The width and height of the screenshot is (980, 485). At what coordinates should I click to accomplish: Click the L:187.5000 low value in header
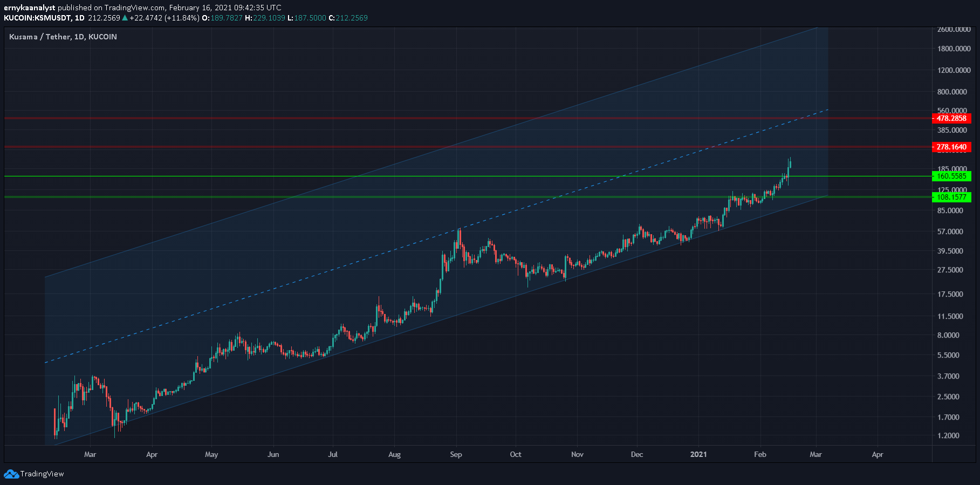[307, 18]
